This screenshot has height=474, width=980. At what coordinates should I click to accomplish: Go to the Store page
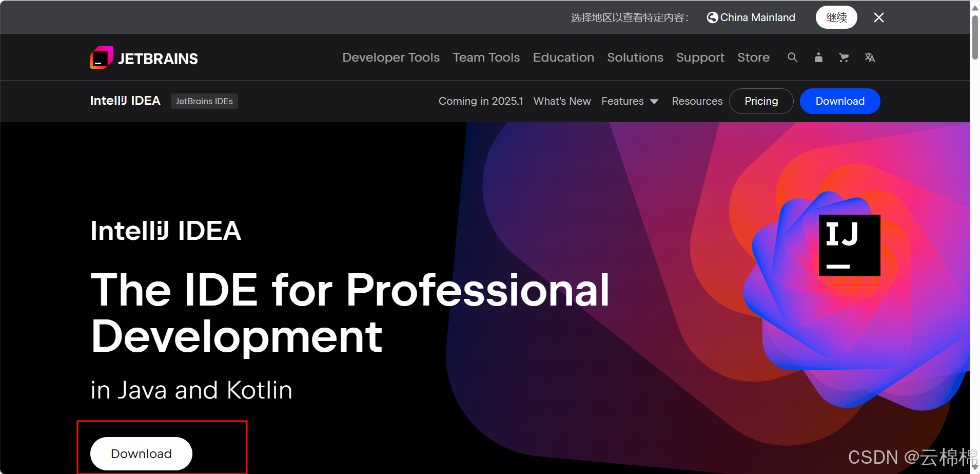pos(753,58)
